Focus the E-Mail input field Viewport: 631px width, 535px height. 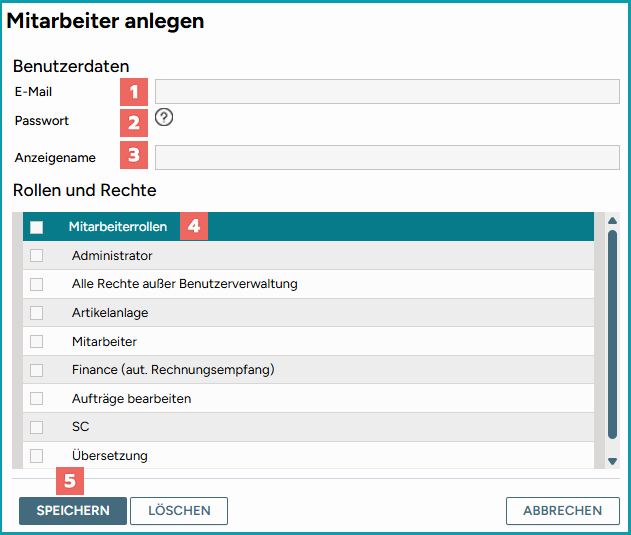(x=387, y=91)
